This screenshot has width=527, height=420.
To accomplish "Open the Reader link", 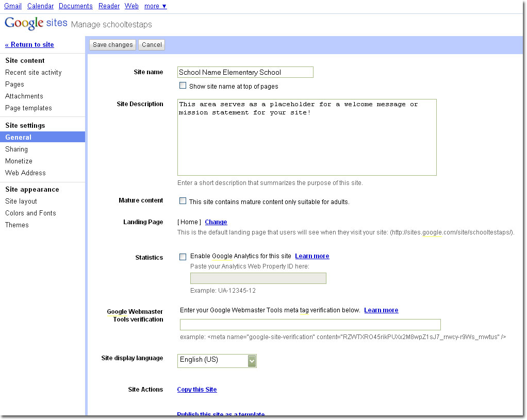I will [x=109, y=6].
